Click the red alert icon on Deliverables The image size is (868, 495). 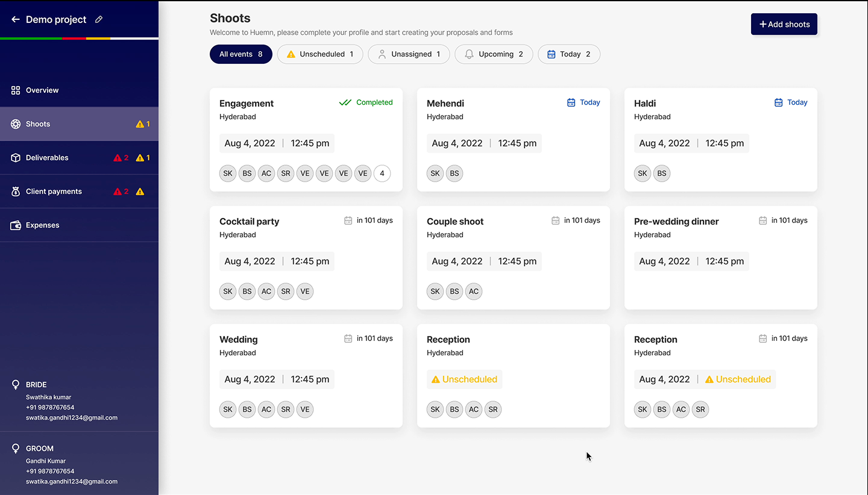click(x=118, y=158)
